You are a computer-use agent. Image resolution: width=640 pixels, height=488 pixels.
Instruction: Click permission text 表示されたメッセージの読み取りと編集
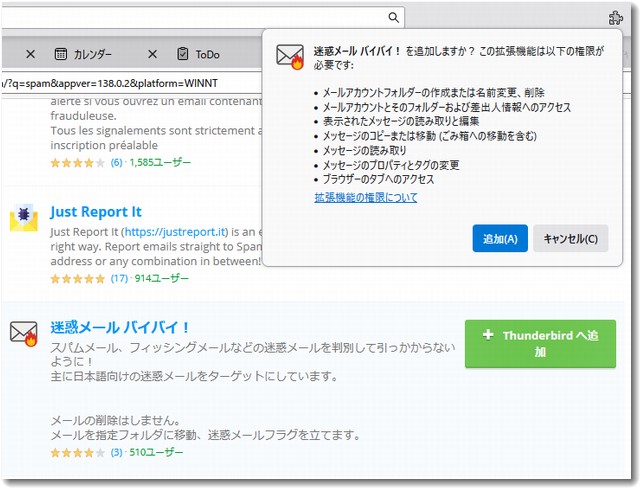coord(401,121)
